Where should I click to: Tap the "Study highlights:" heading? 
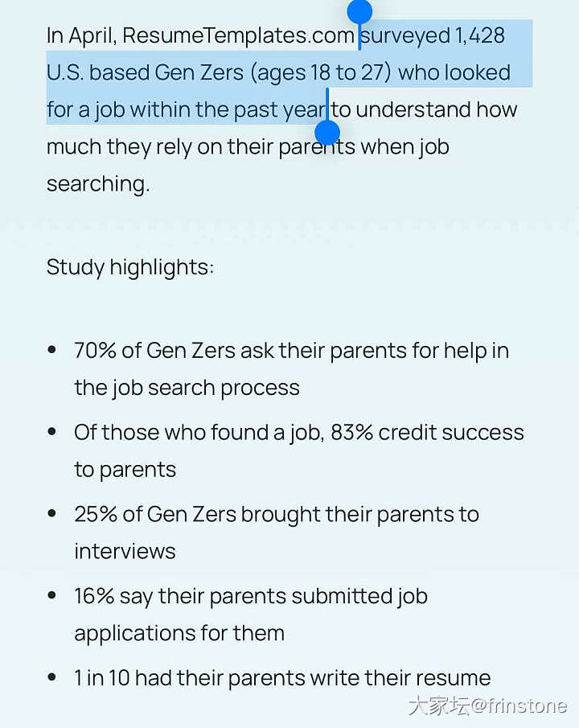point(130,267)
